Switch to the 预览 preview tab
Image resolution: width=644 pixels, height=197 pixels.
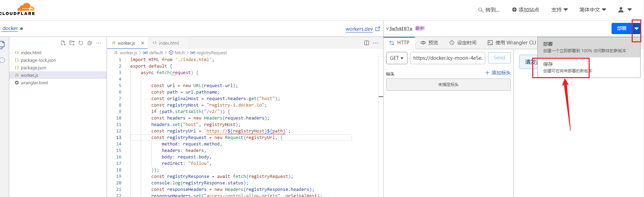tap(429, 43)
